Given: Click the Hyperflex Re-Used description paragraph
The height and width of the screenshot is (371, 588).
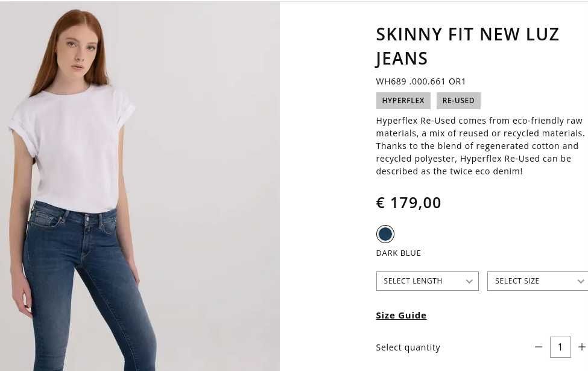Looking at the screenshot, I should [x=481, y=146].
